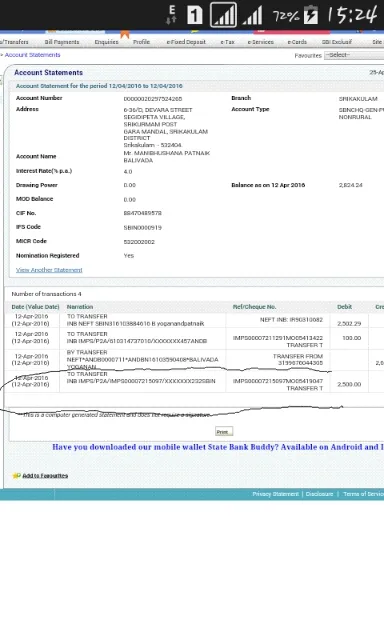Open the Disclosure footer link
The height and width of the screenshot is (640, 384).
click(x=320, y=494)
